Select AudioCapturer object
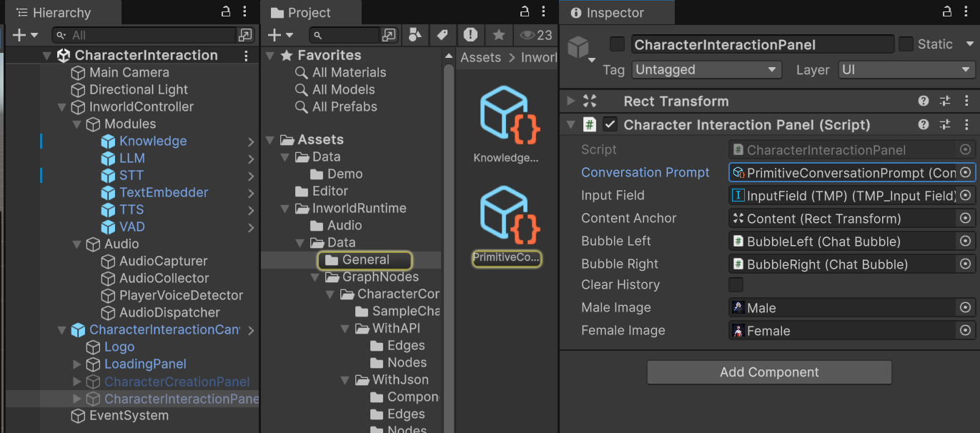Image resolution: width=980 pixels, height=433 pixels. tap(163, 261)
